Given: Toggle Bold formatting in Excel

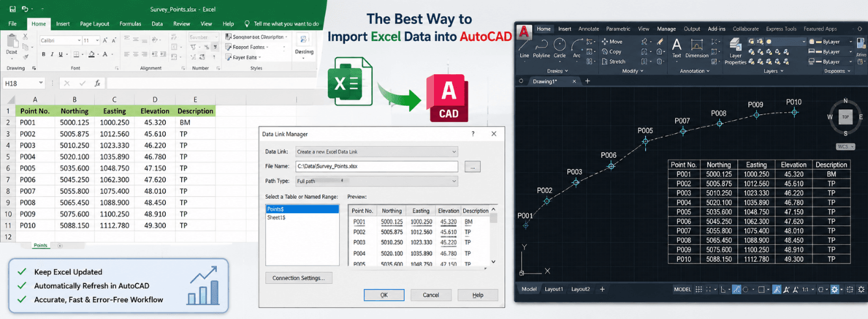Looking at the screenshot, I should click(x=42, y=55).
